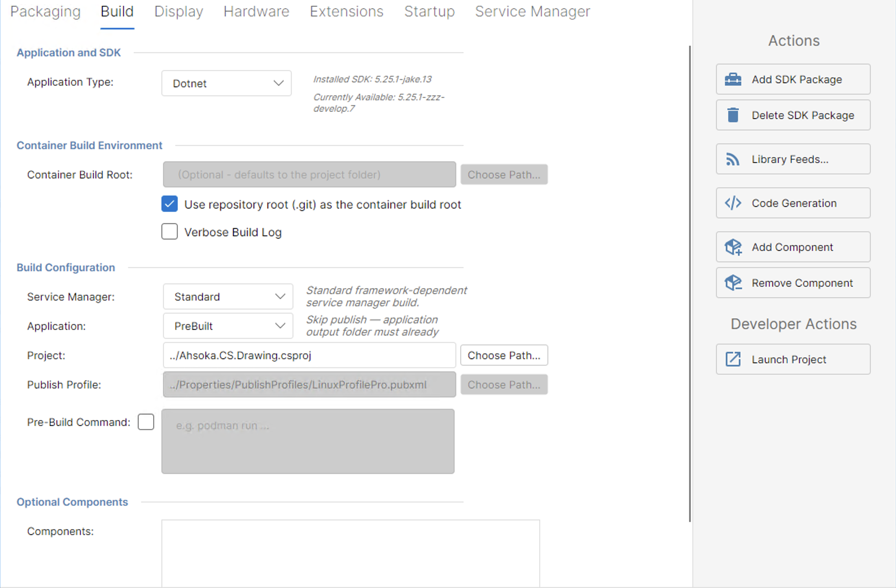Image resolution: width=896 pixels, height=588 pixels.
Task: Click the Code Generation brackets icon
Action: pyautogui.click(x=733, y=203)
